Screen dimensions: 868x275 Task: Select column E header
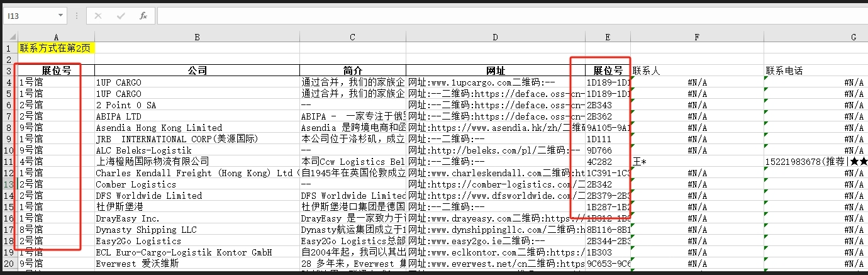tap(608, 37)
